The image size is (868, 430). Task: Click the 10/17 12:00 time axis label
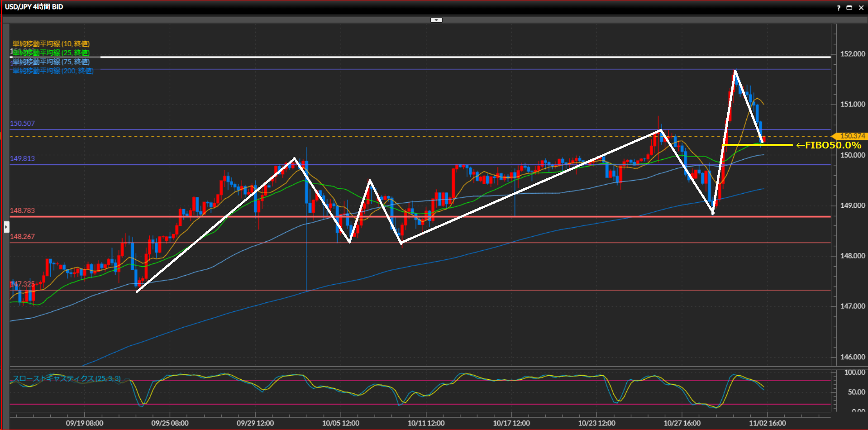[511, 423]
